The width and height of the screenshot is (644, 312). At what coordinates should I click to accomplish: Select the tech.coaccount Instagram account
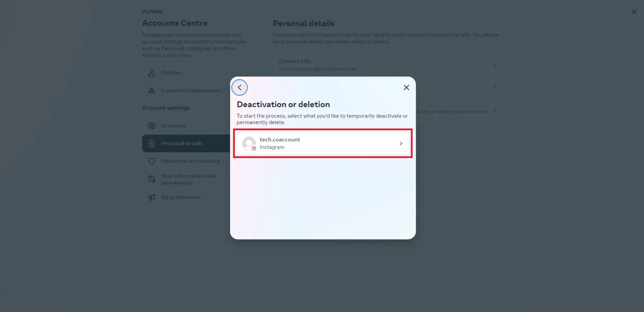[322, 143]
